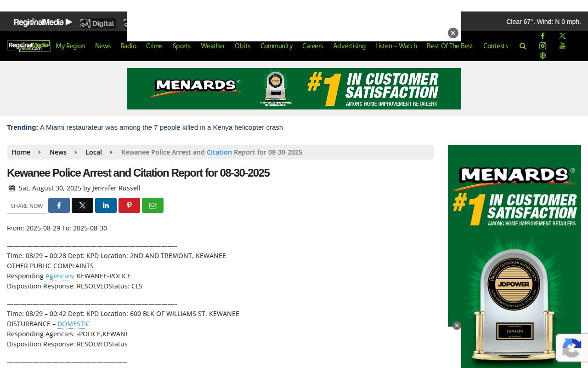The width and height of the screenshot is (588, 368).
Task: Open the Sports menu item
Action: click(x=181, y=46)
